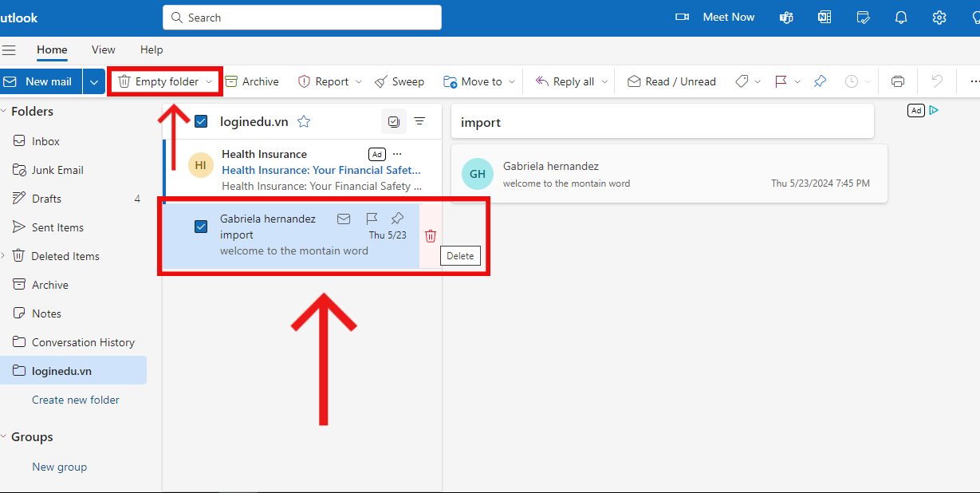This screenshot has width=980, height=493.
Task: Click the Read / Unread button
Action: click(x=671, y=81)
